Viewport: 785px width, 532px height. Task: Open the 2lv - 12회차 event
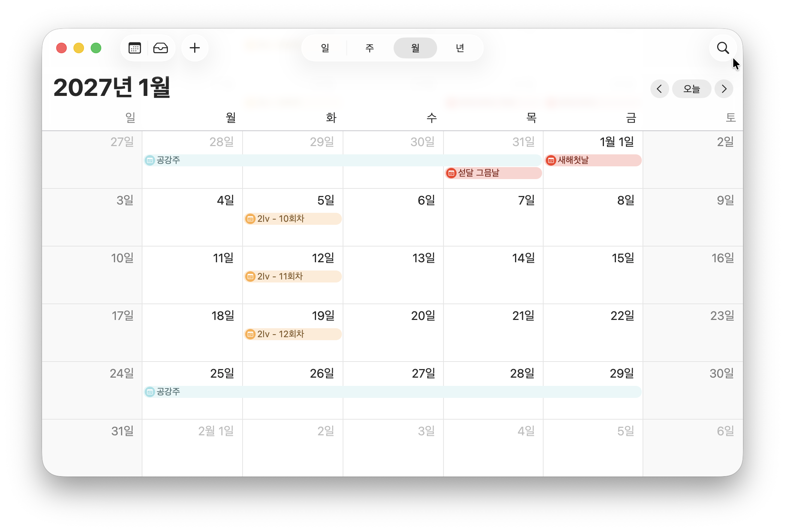[x=293, y=334]
